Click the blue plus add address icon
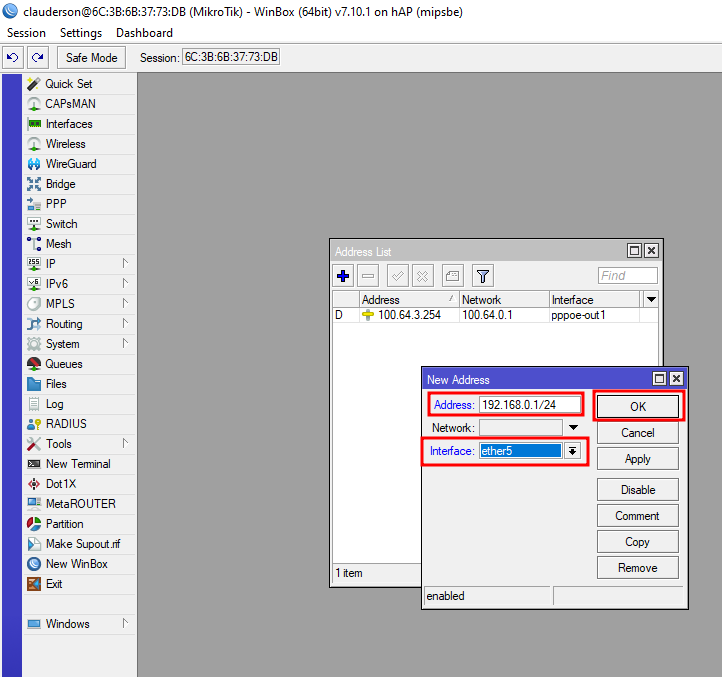The height and width of the screenshot is (677, 722). (x=343, y=276)
